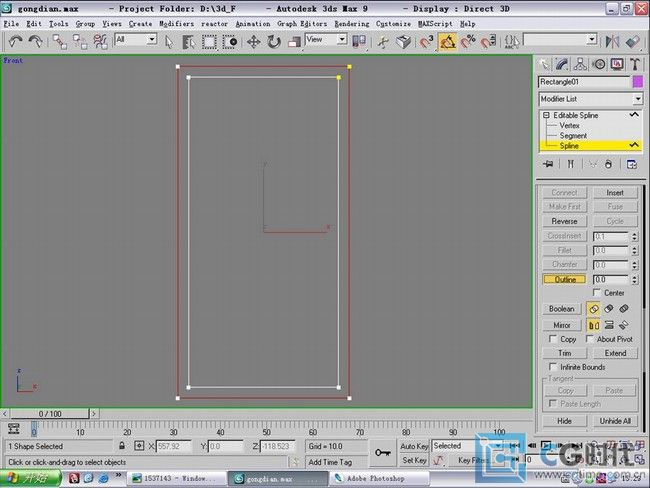The height and width of the screenshot is (488, 650).
Task: Activate the Unlink Selection tool
Action: 80,41
